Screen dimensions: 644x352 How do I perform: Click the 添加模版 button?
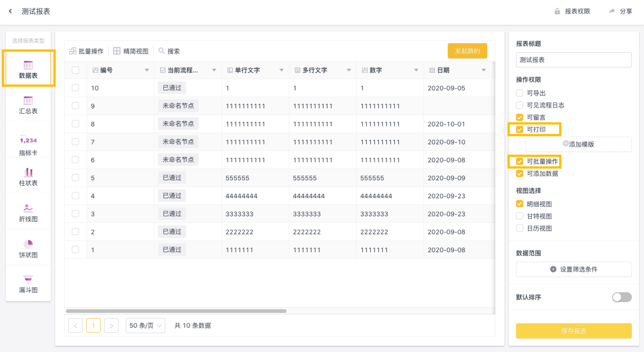pyautogui.click(x=578, y=144)
